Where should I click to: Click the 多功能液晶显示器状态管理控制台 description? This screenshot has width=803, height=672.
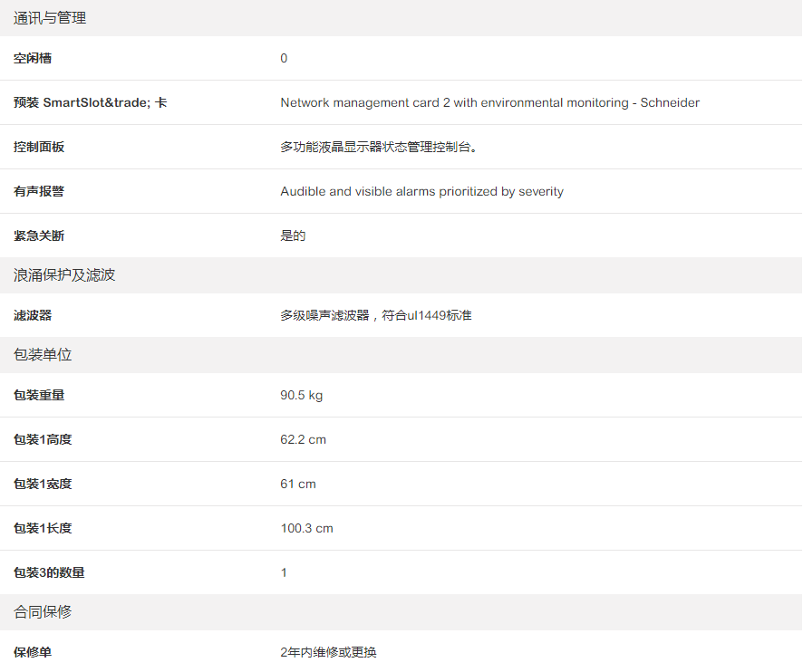[379, 148]
